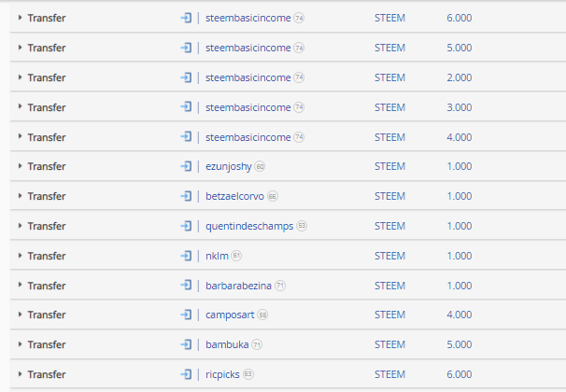Open the quentindeschamps account link
The image size is (566, 392).
pyautogui.click(x=249, y=226)
